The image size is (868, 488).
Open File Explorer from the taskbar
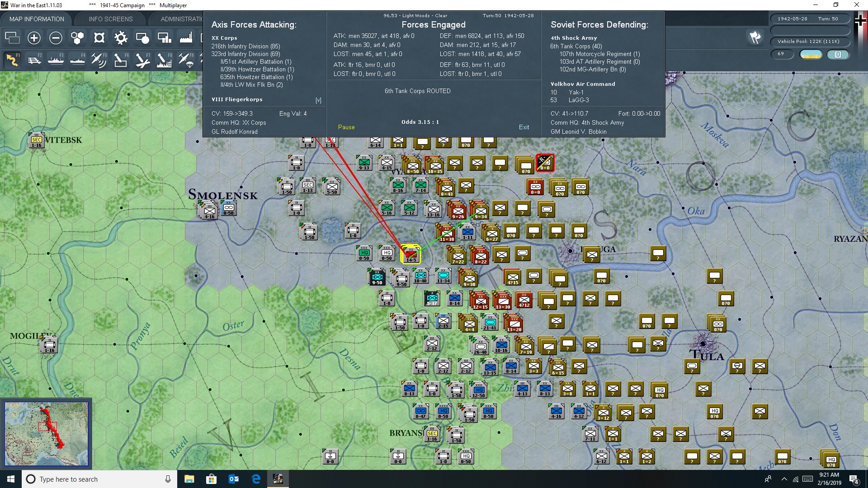(x=189, y=479)
